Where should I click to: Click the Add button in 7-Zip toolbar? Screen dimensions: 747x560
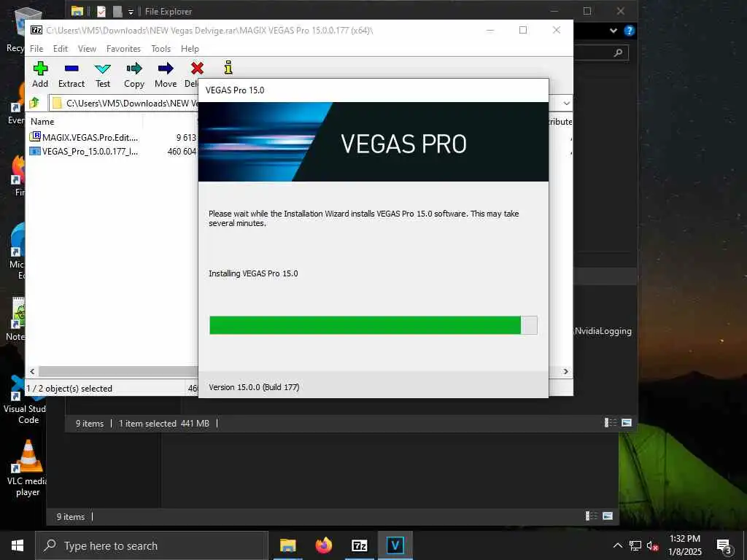[x=40, y=75]
